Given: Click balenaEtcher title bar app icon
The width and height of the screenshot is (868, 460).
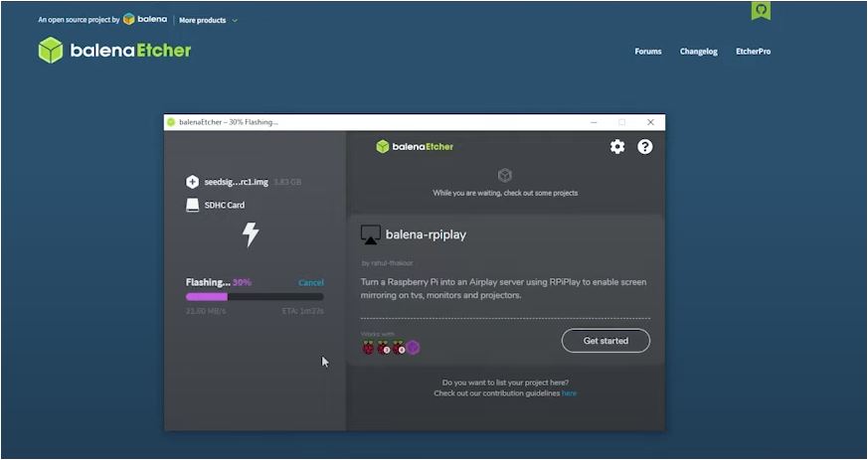Looking at the screenshot, I should point(171,122).
